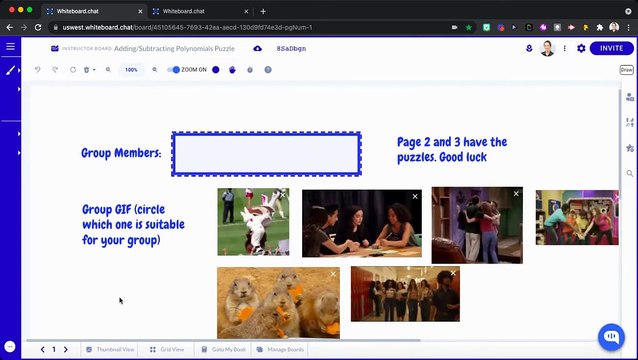Go to the next page arrow

tap(66, 349)
